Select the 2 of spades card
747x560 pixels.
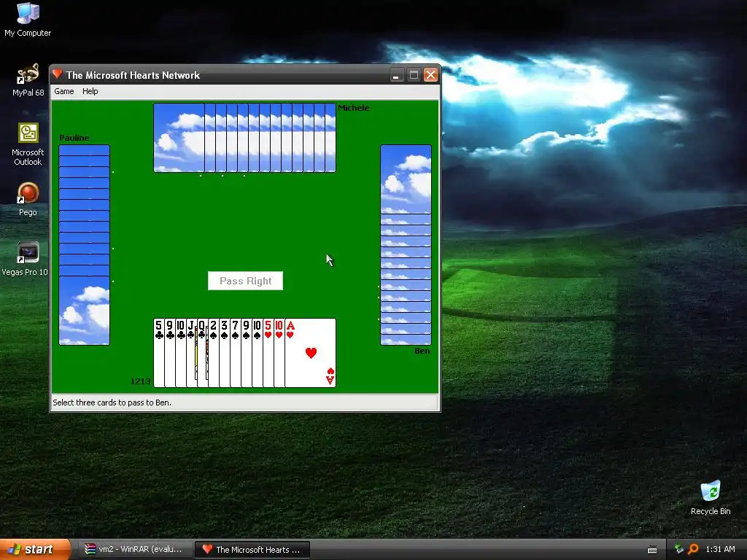[214, 353]
